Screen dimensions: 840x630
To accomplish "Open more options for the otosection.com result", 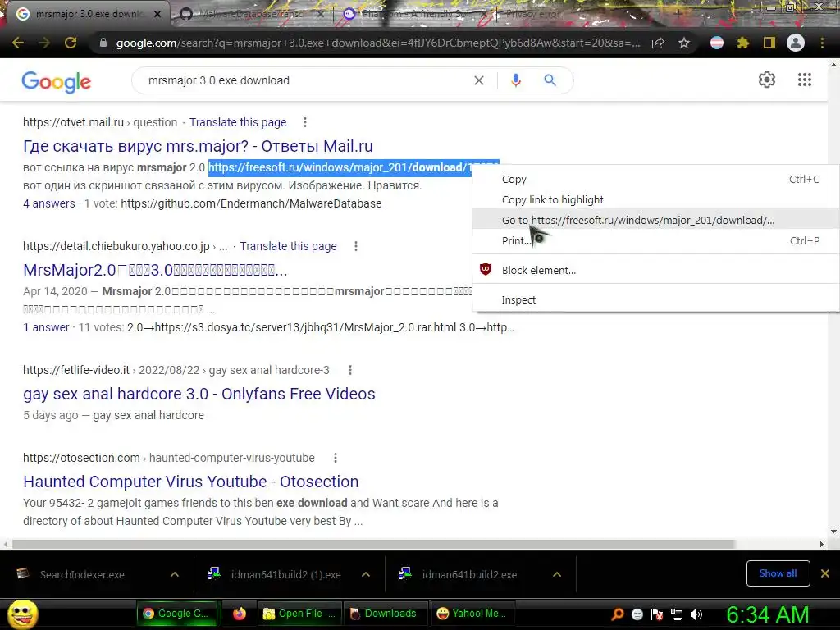I will pos(336,458).
